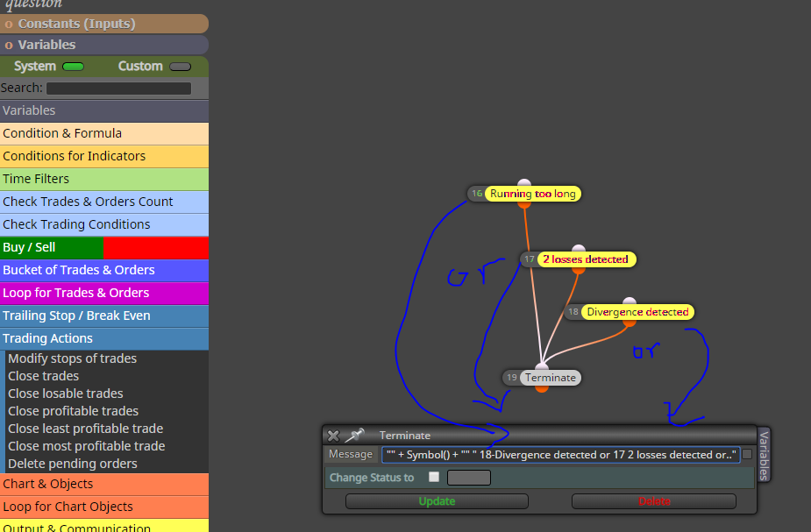Click orange output connector of Running too long
Screen dimensions: 811x532
coord(524,205)
